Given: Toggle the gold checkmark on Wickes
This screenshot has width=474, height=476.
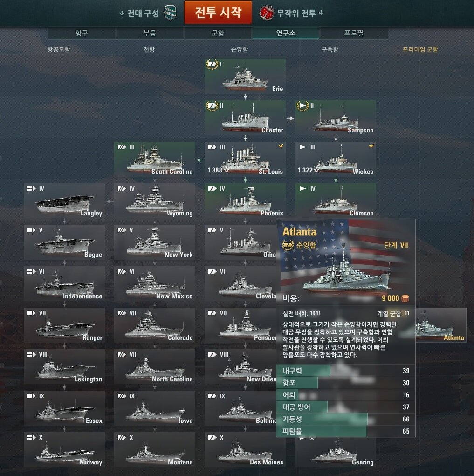Looking at the screenshot, I should pos(371,146).
